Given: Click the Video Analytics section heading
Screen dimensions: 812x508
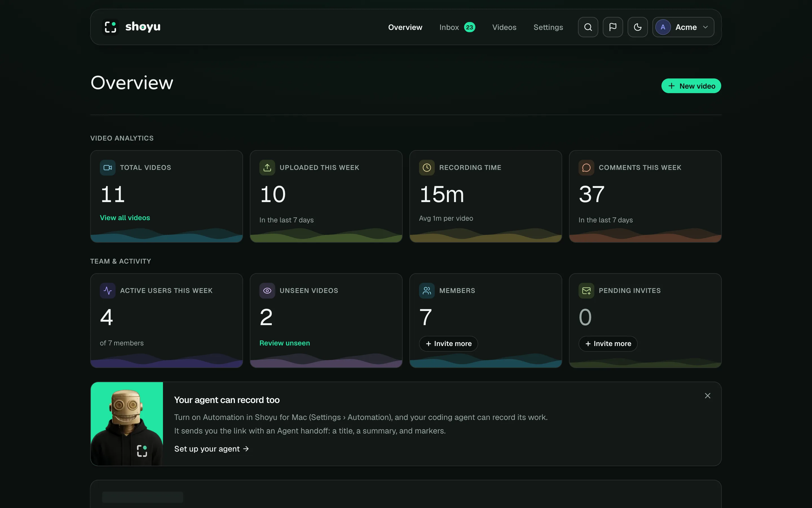Looking at the screenshot, I should click(122, 138).
